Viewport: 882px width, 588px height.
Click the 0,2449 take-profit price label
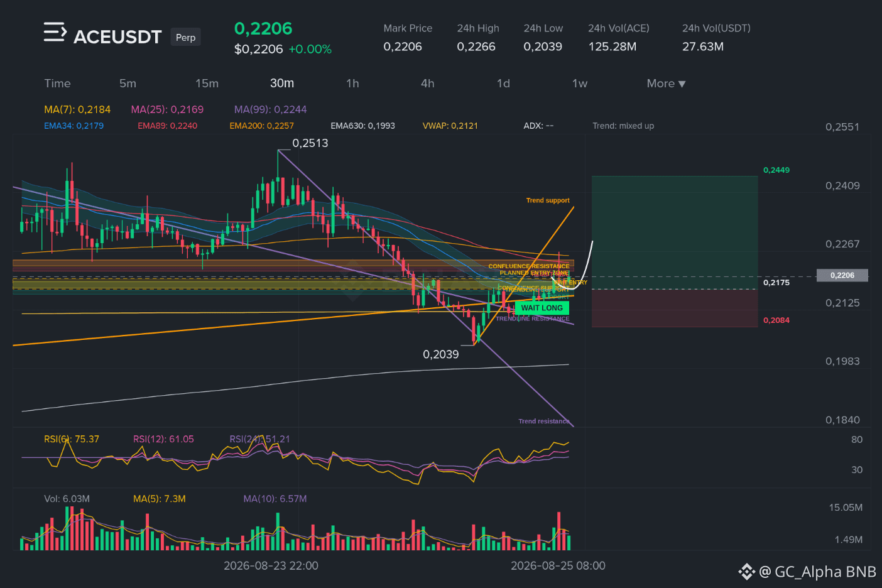(776, 170)
